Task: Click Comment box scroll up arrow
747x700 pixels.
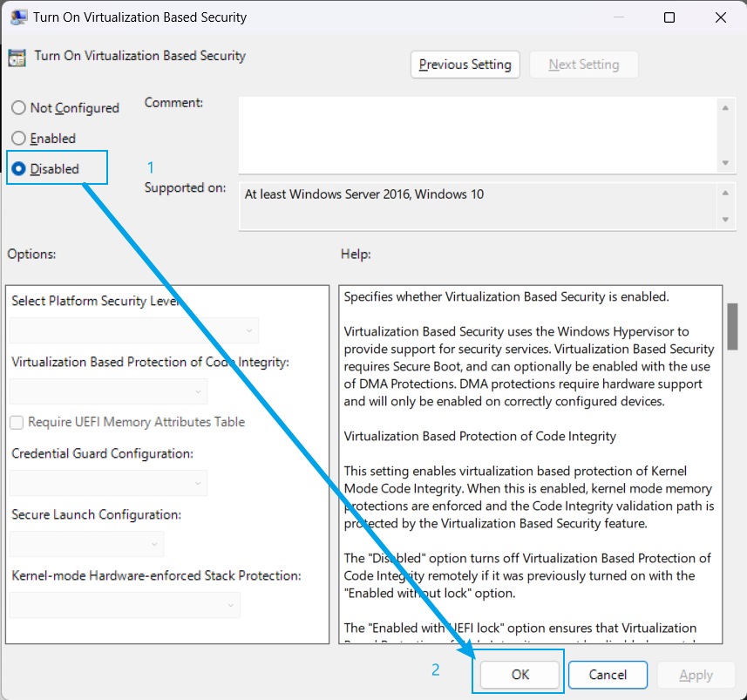Action: [725, 108]
